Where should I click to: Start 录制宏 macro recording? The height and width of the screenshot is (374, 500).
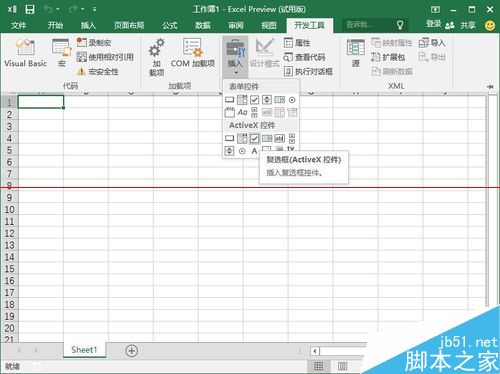pos(94,42)
